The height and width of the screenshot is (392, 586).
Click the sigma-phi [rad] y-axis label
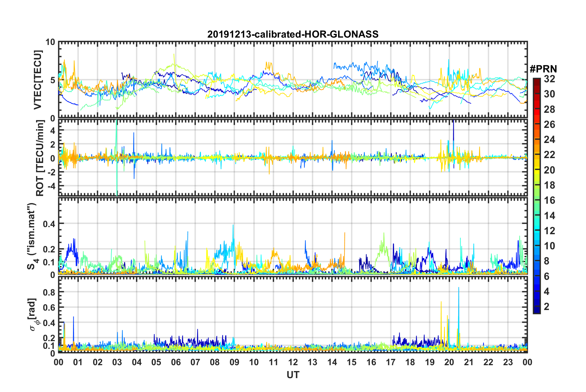33,315
